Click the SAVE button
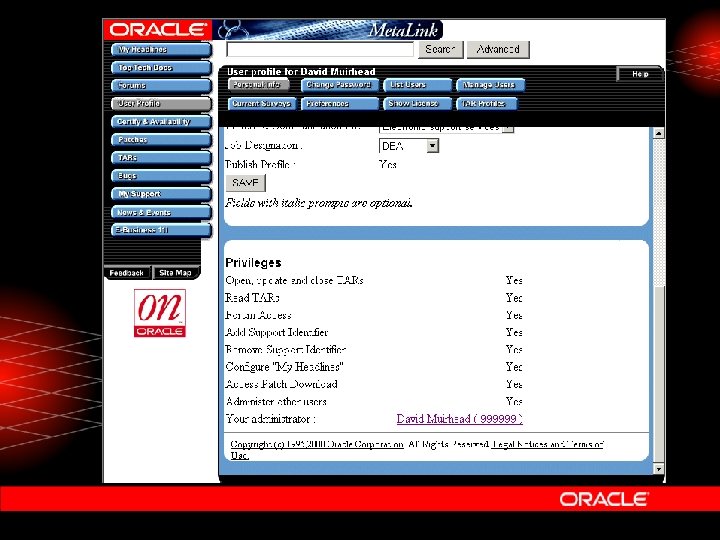Viewport: 720px width, 540px height. coord(245,183)
